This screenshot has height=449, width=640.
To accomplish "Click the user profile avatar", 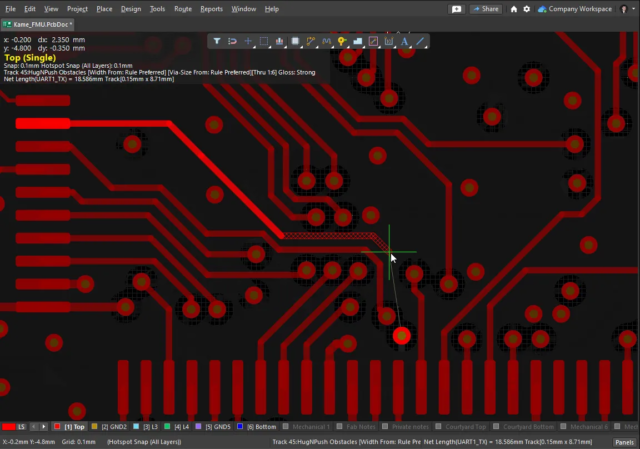I will click(x=624, y=9).
